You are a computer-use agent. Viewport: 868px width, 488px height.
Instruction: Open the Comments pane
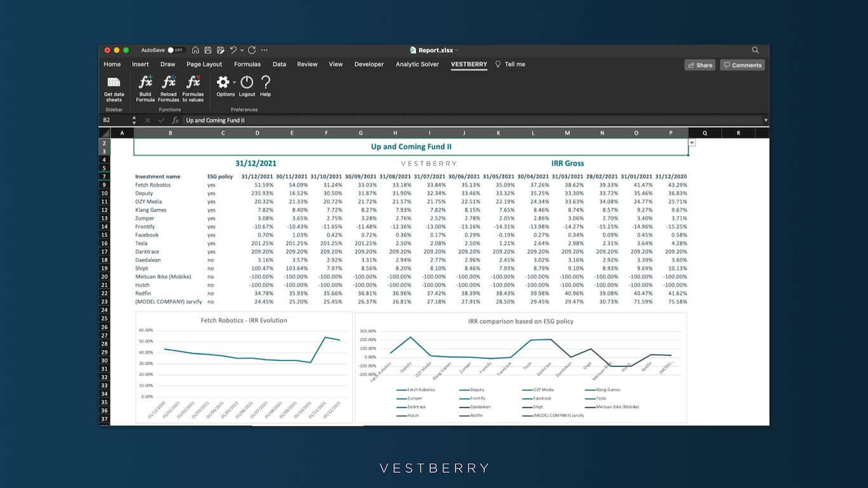742,65
